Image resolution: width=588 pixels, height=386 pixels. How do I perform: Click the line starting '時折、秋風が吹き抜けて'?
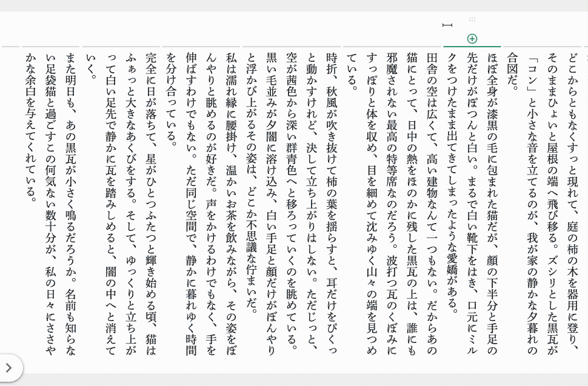pyautogui.click(x=332, y=204)
